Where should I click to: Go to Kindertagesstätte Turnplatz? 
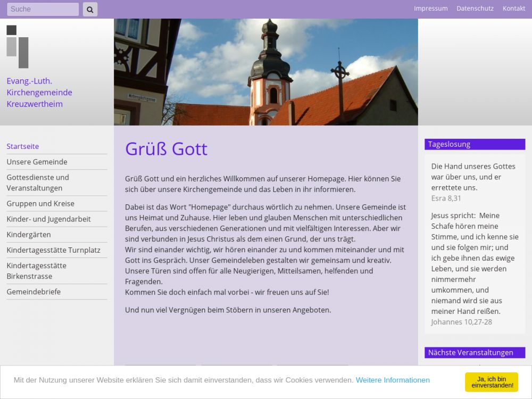pyautogui.click(x=53, y=250)
